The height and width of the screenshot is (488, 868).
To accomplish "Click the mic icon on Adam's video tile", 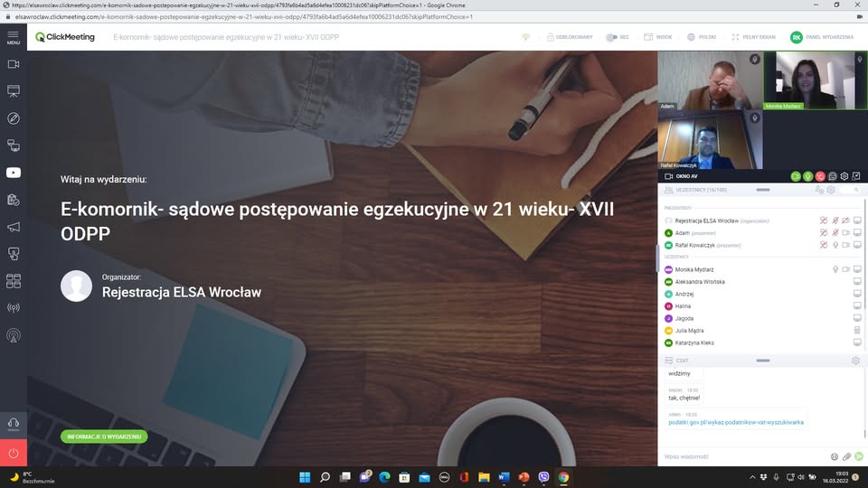I will (754, 60).
